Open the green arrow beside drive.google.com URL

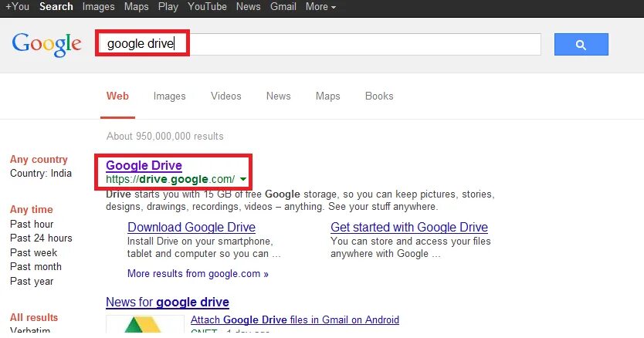coord(243,179)
